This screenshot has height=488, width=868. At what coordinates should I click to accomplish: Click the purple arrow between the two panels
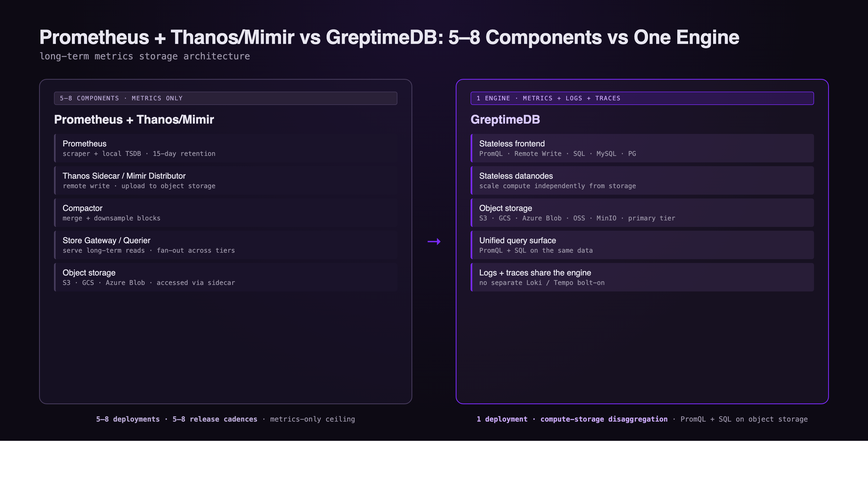point(434,242)
